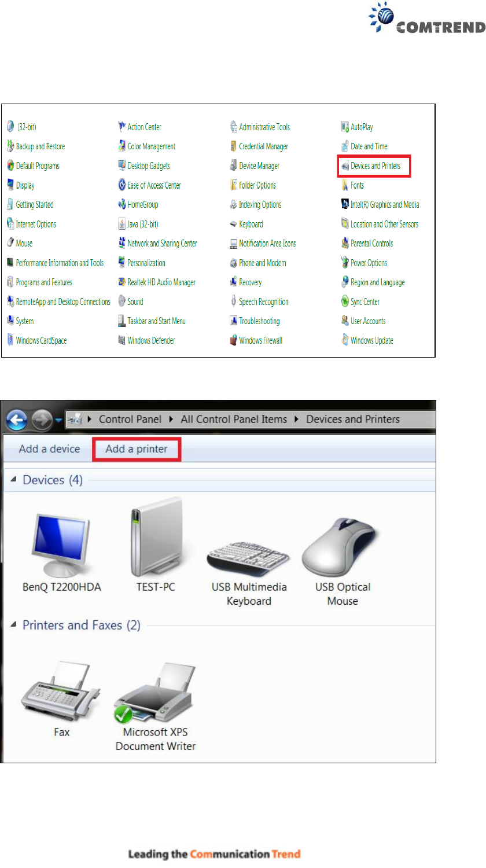
Task: Open the Administrative Tools link
Action: (264, 127)
